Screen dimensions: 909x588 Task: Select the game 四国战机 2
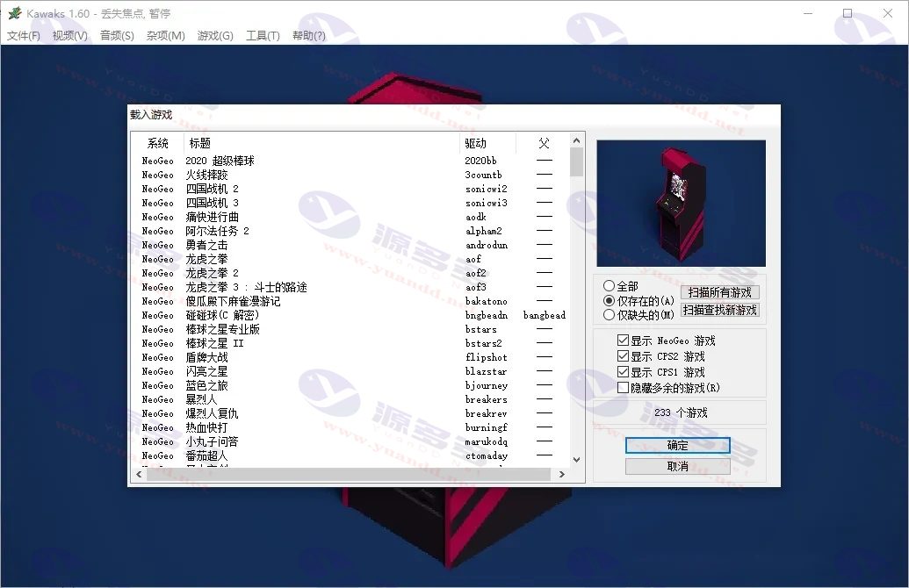click(212, 189)
